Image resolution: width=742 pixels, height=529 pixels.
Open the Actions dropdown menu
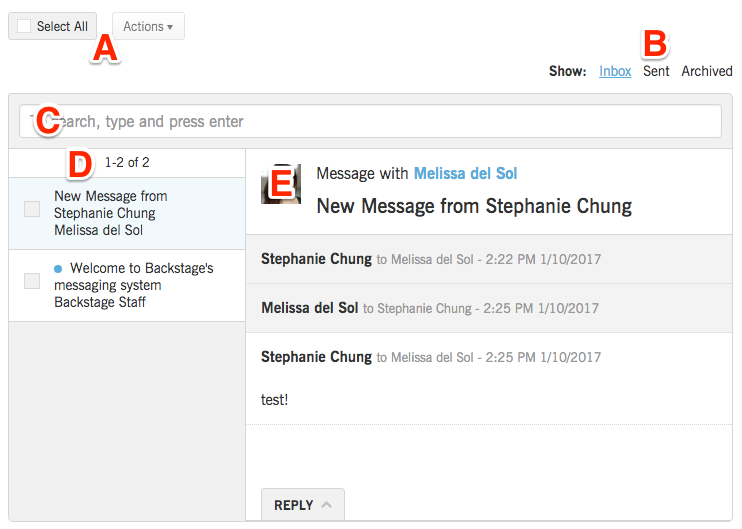click(148, 26)
